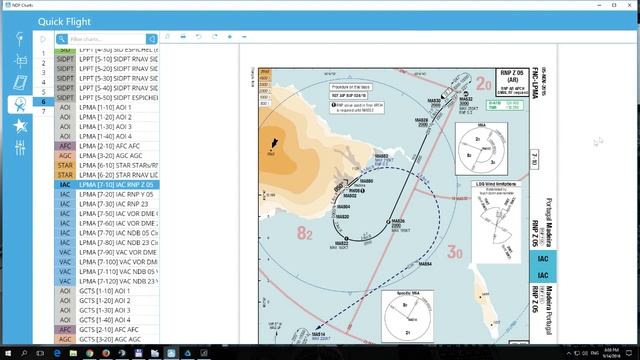Launch Firefox from taskbar
Image resolution: width=640 pixels, height=360 pixels.
(x=106, y=353)
